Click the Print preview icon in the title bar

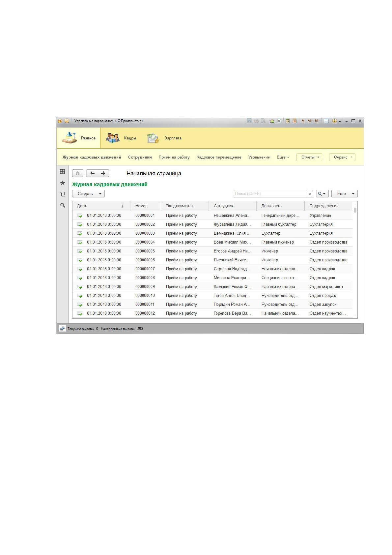[x=263, y=121]
